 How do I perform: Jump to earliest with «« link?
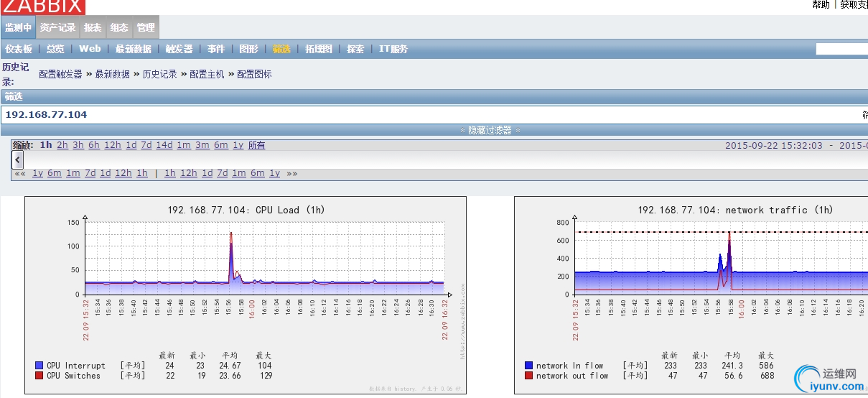(19, 173)
